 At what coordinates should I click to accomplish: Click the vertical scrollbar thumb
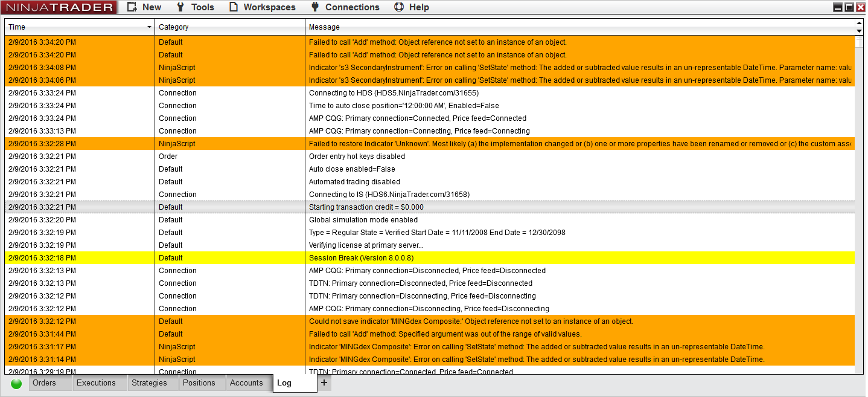coord(860,41)
